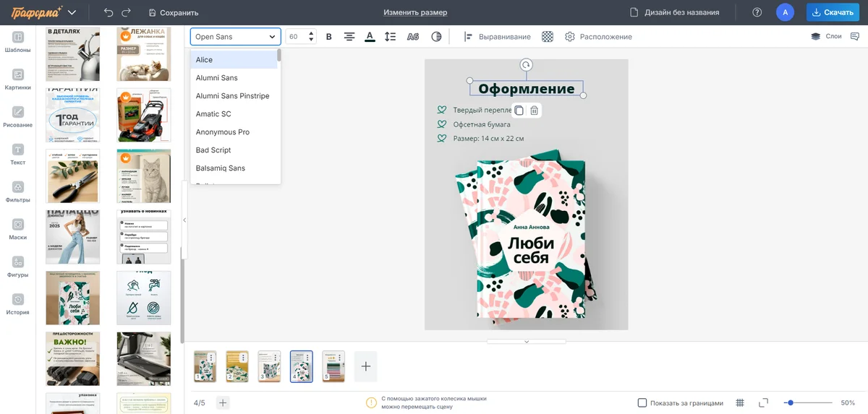Open the История (History) sidebar section

pyautogui.click(x=18, y=304)
